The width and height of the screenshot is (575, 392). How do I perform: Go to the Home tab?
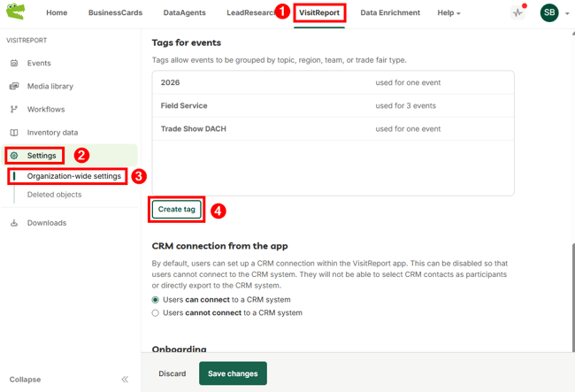pos(57,13)
